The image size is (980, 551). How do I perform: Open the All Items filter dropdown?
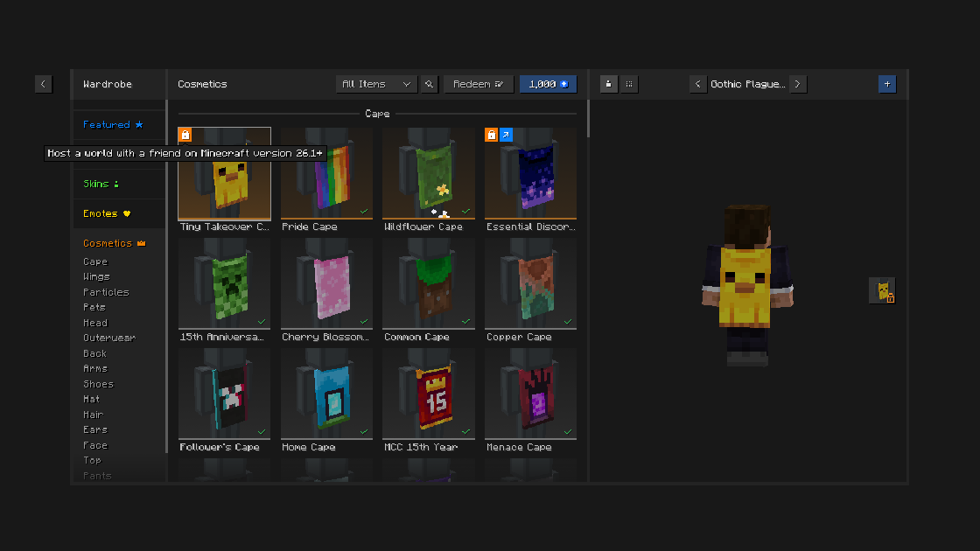[376, 84]
